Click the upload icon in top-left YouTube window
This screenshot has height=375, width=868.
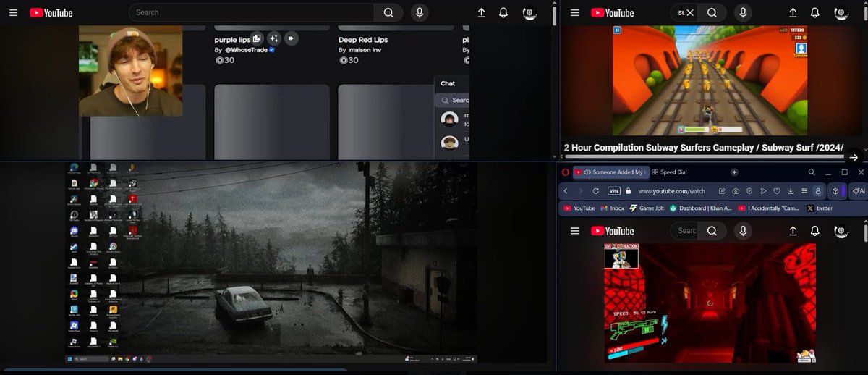(x=482, y=12)
